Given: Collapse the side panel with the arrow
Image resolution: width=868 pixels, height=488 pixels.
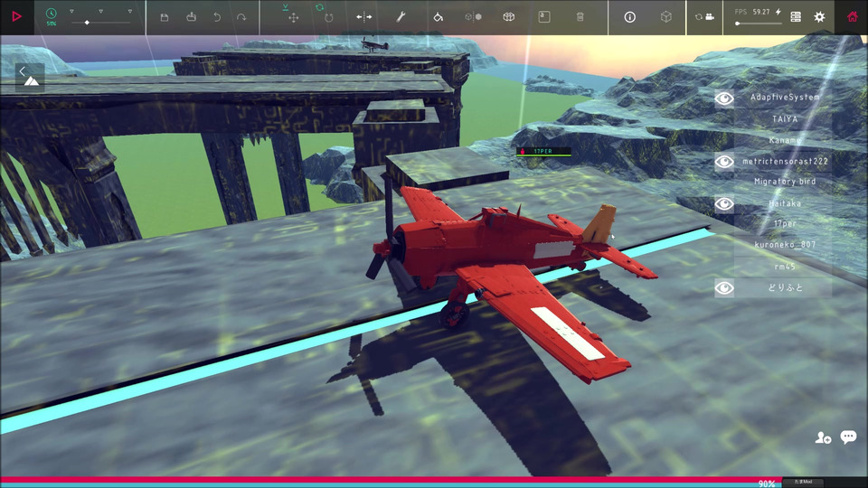Looking at the screenshot, I should pos(22,70).
